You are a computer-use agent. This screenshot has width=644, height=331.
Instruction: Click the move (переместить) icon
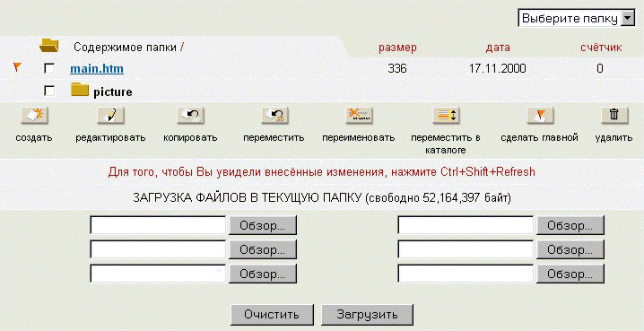(x=274, y=116)
